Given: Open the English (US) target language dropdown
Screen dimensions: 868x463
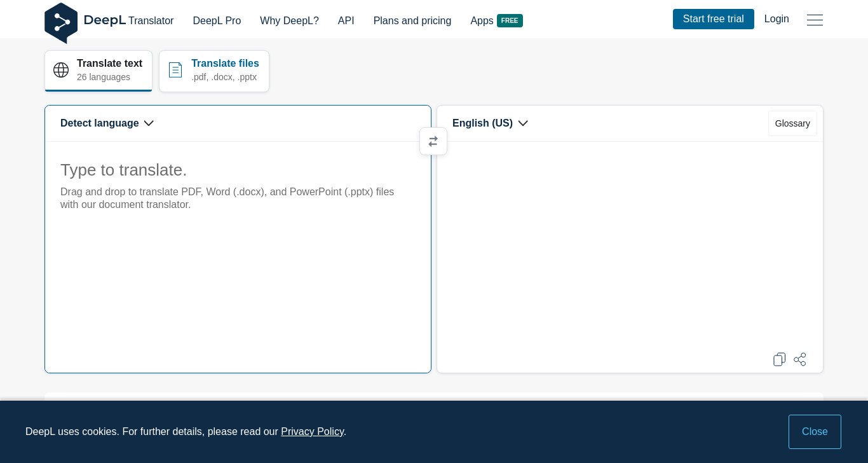Looking at the screenshot, I should tap(490, 123).
